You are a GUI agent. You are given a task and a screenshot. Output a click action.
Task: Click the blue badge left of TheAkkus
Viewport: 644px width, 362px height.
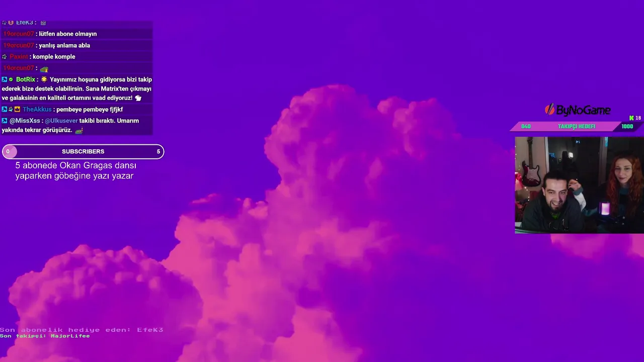click(x=5, y=109)
